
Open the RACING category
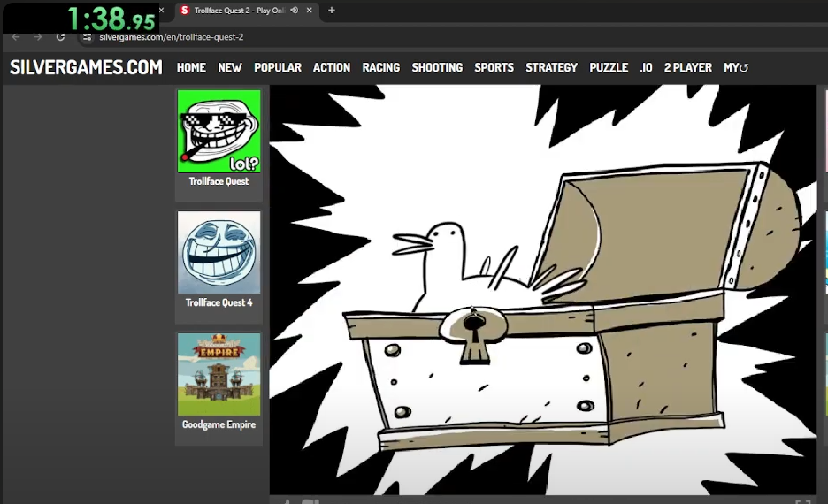380,67
